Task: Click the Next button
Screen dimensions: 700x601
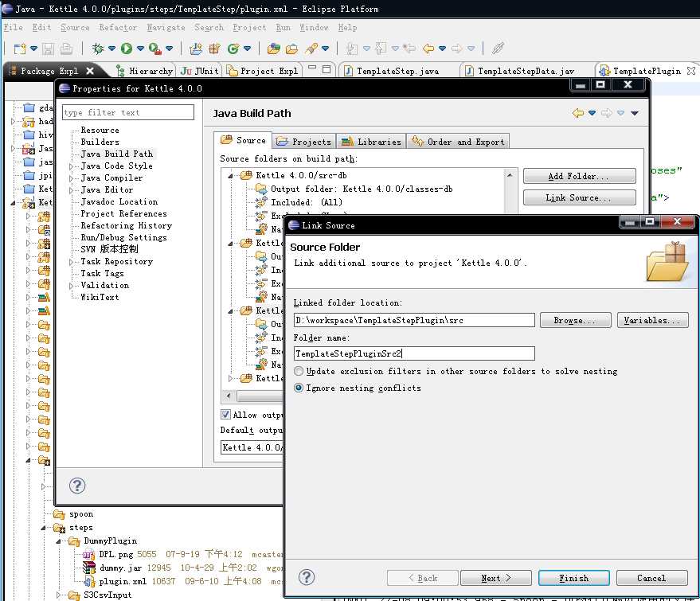Action: [495, 578]
